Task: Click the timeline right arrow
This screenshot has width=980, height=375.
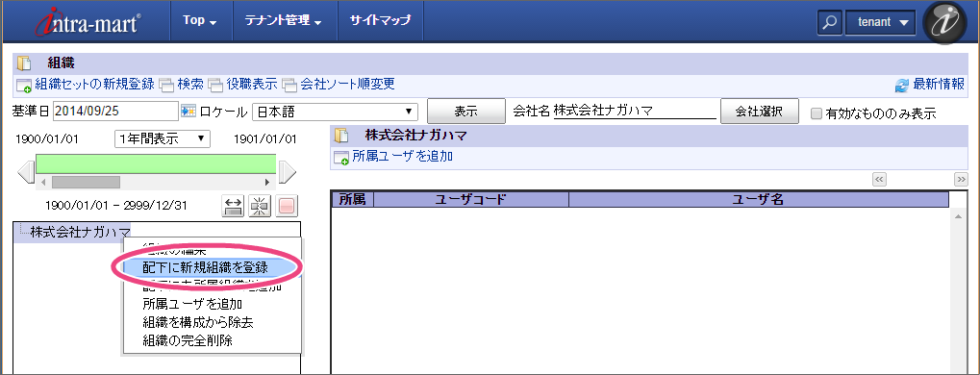Action: coord(287,172)
